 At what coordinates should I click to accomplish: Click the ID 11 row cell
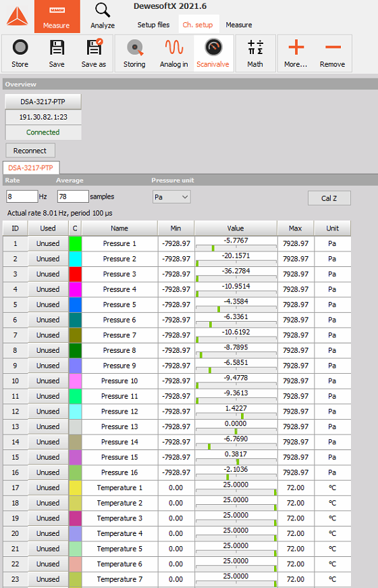15,396
